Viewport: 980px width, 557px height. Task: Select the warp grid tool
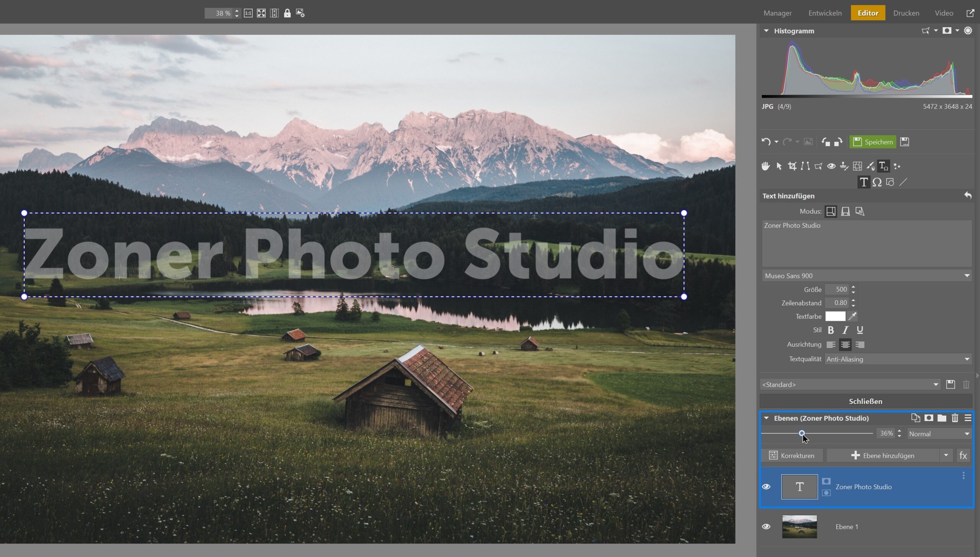pos(857,166)
